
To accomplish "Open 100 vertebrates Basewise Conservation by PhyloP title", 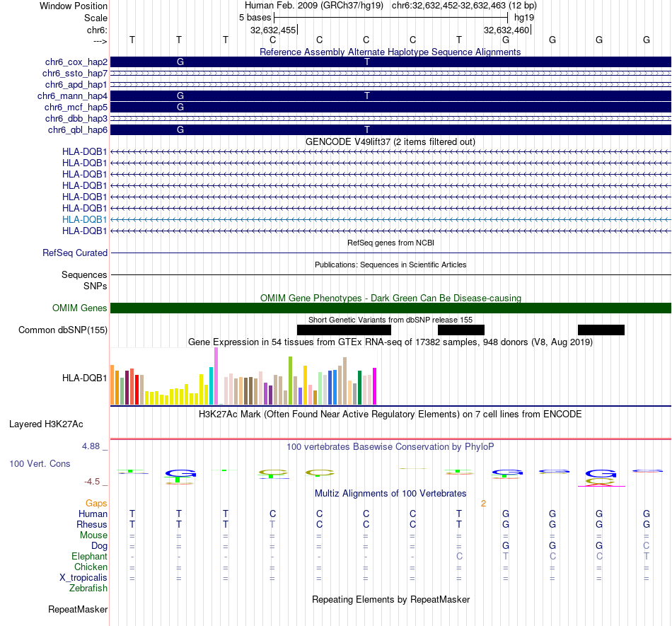I will 390,447.
